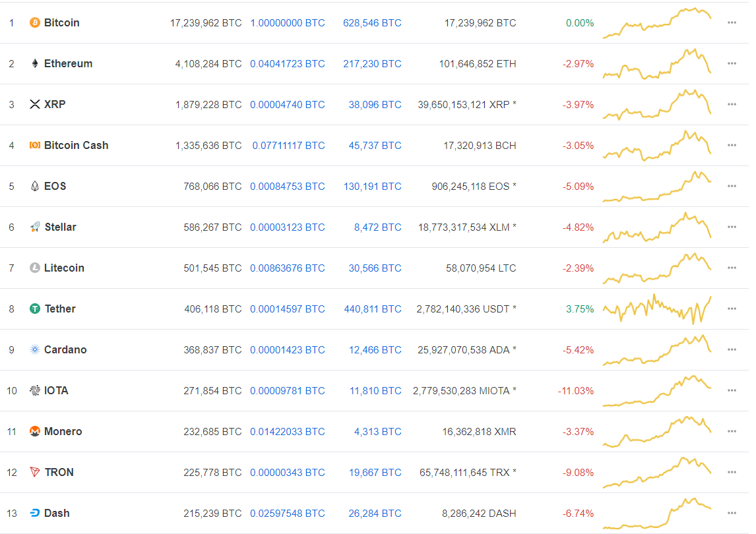Click the Cardano market cap 368,837 BTC
The height and width of the screenshot is (534, 756).
(x=212, y=350)
